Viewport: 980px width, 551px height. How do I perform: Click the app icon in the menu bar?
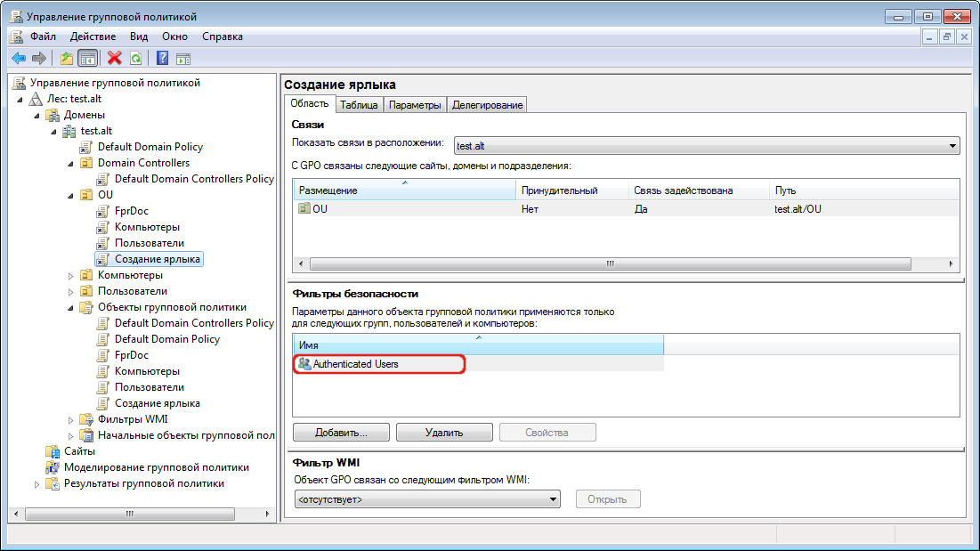[x=17, y=36]
